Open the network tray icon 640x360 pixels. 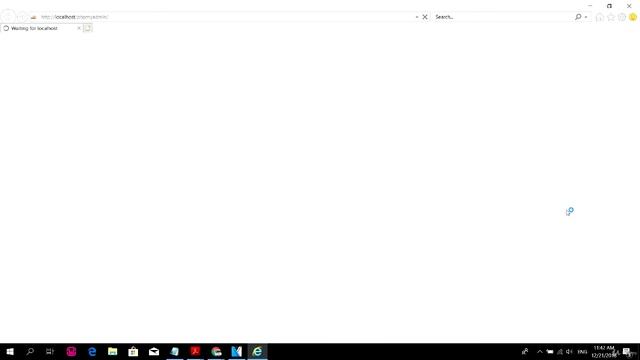pos(560,351)
